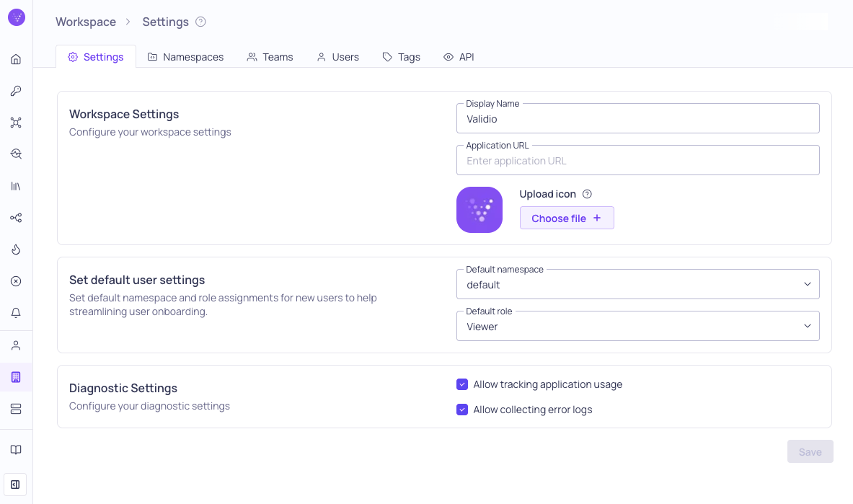Click the Workspace breadcrumb link
Viewport: 853px width, 504px height.
85,22
